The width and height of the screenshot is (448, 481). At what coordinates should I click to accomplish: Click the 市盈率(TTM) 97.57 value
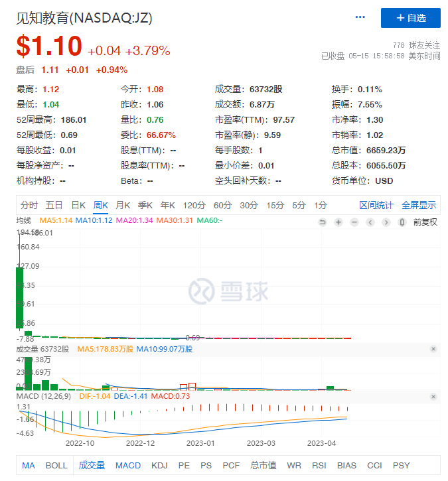pyautogui.click(x=283, y=119)
